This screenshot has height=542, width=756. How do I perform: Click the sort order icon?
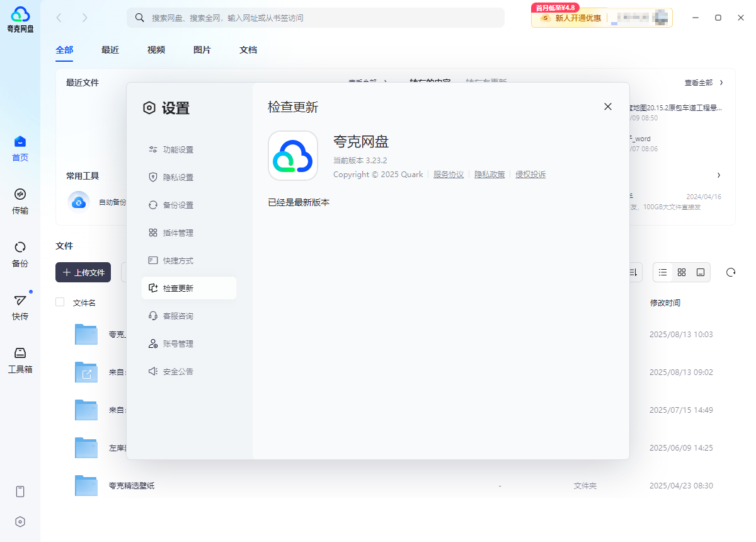click(633, 272)
